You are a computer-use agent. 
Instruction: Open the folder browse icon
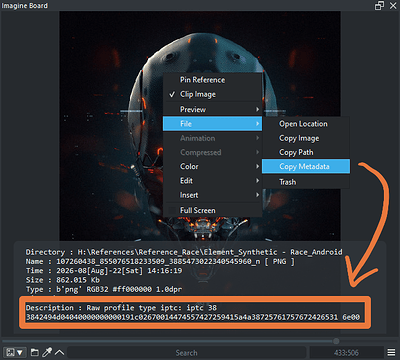[x=34, y=352]
